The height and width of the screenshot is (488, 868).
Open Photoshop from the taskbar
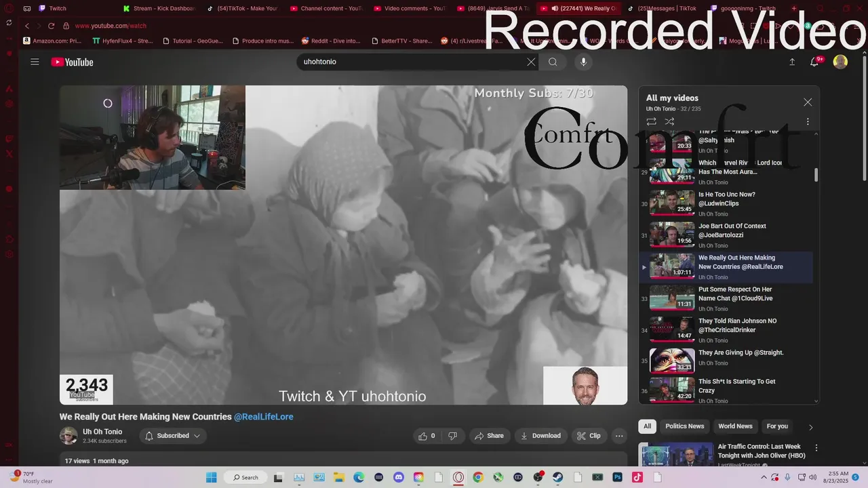point(617,477)
